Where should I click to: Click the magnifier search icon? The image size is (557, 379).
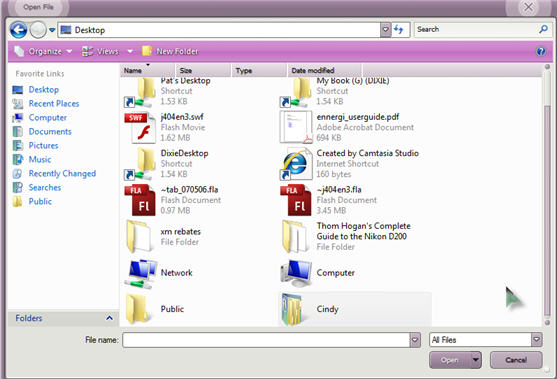click(x=544, y=29)
